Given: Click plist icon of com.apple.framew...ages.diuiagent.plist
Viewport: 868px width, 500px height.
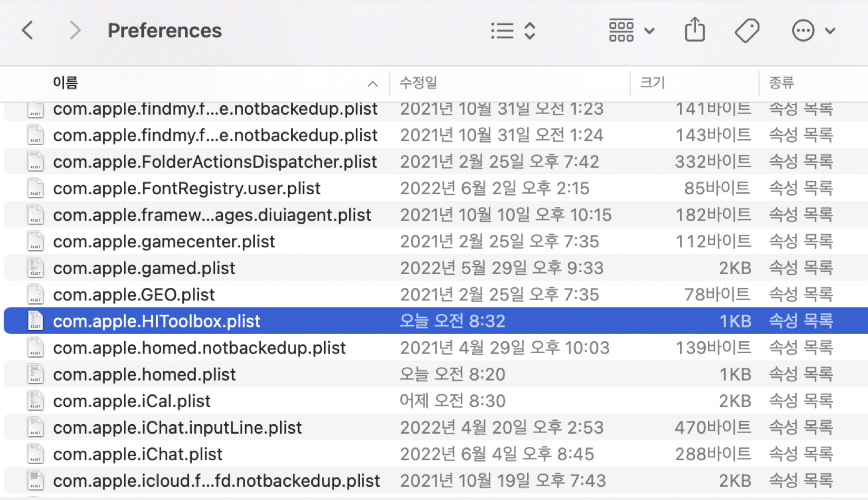Looking at the screenshot, I should coord(35,215).
